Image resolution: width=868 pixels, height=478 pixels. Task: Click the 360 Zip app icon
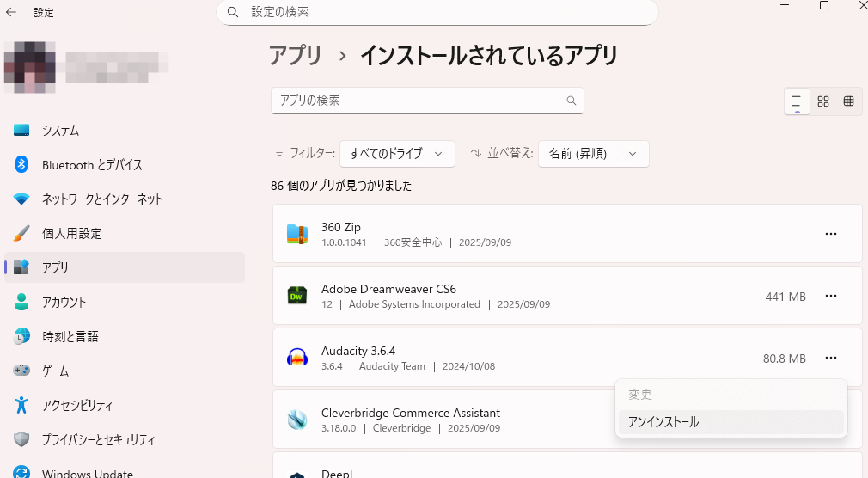coord(297,234)
